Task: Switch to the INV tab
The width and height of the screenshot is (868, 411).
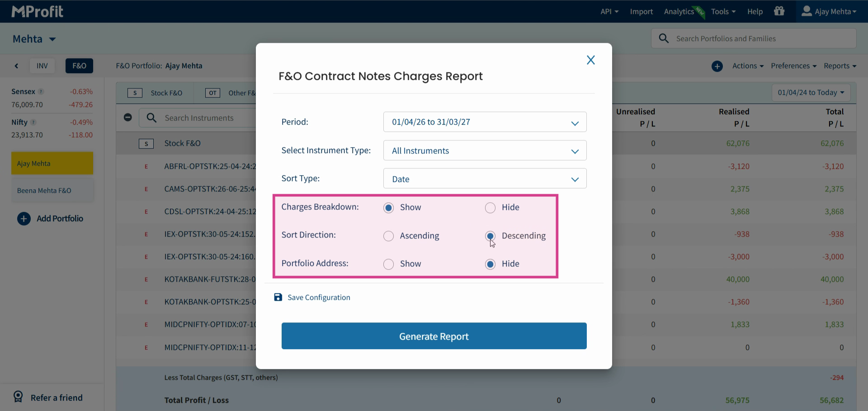Action: pyautogui.click(x=42, y=66)
